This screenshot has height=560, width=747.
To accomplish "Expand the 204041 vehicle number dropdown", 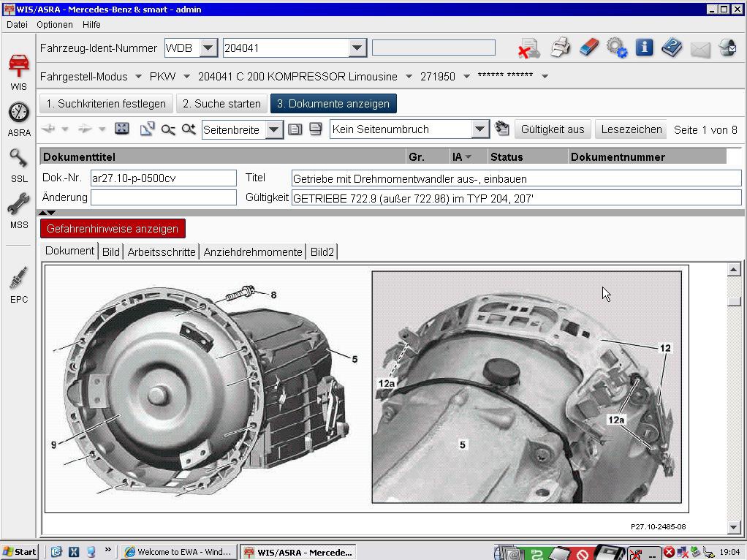I will [x=357, y=48].
